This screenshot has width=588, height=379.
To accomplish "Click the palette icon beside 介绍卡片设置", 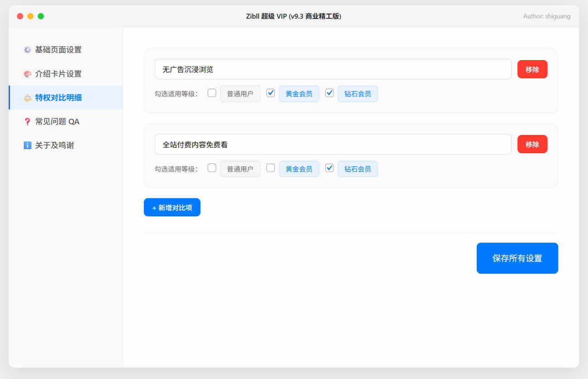I will pos(27,74).
